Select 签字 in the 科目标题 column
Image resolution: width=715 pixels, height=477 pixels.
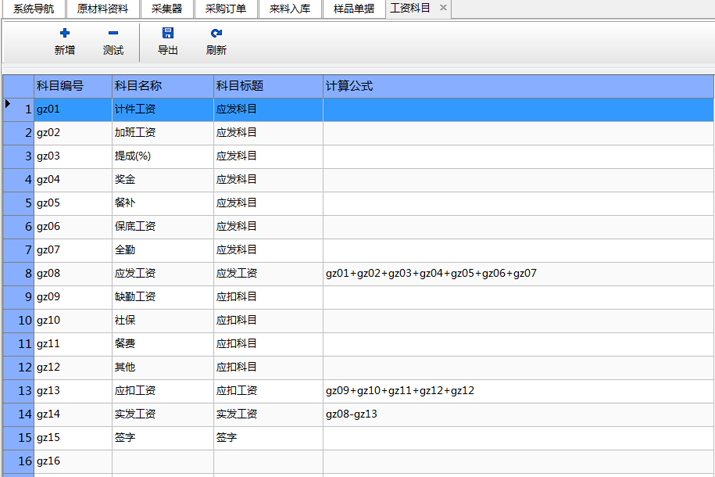[x=268, y=438]
